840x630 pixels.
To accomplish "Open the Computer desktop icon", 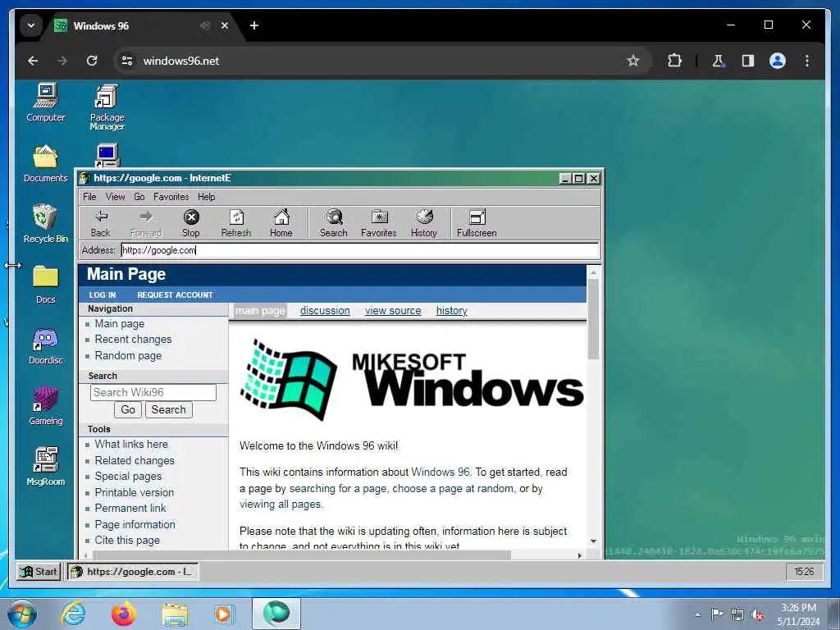I will click(x=46, y=103).
